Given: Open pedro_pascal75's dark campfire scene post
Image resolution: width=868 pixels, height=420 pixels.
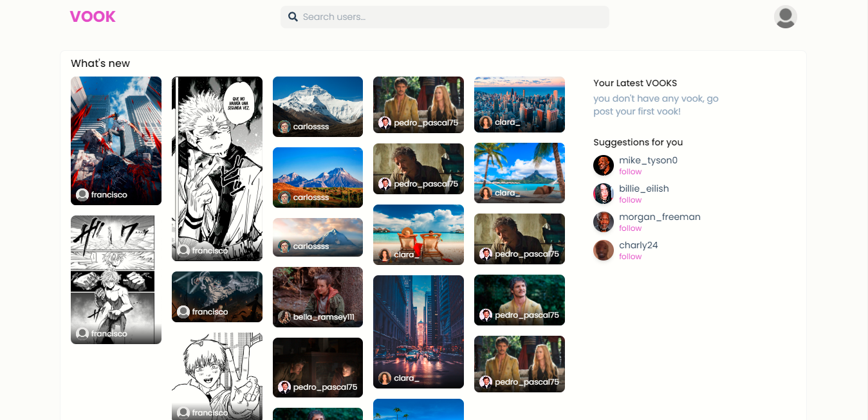Looking at the screenshot, I should (x=318, y=368).
